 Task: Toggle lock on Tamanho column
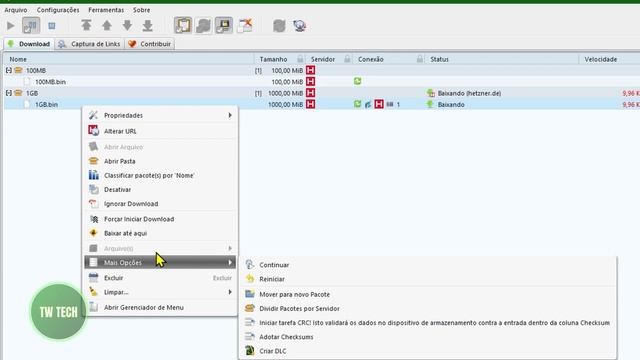click(300, 59)
